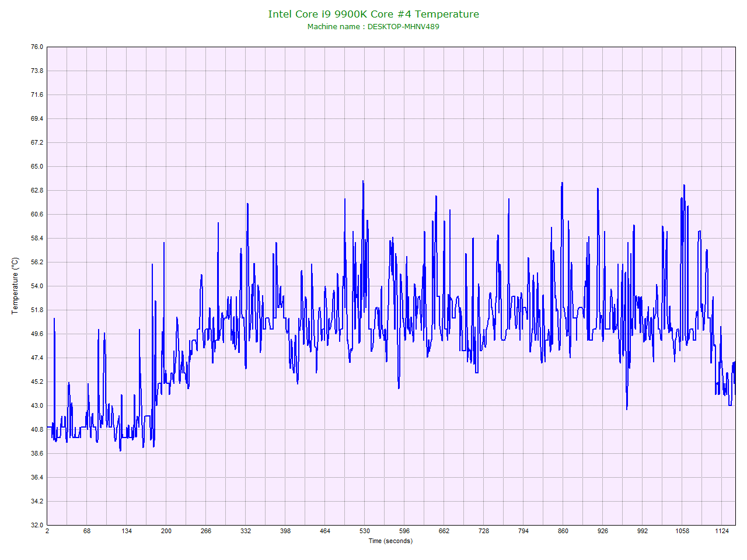The height and width of the screenshot is (560, 747).
Task: Select the '73.8' temperature axis label
Action: pos(37,71)
